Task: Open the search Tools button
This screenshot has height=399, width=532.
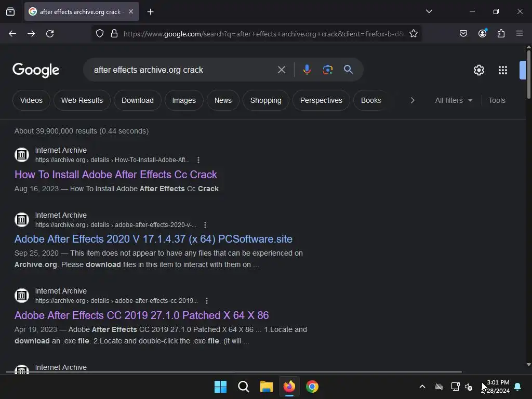Action: tap(497, 100)
